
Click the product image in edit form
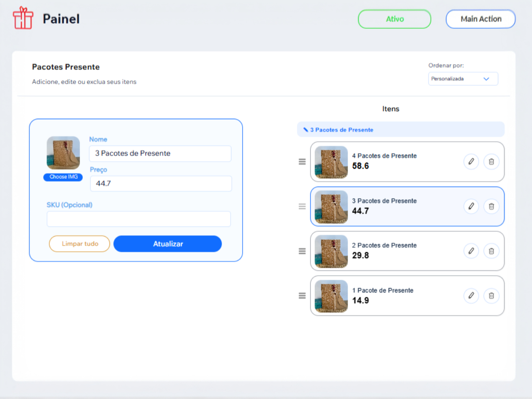pyautogui.click(x=63, y=153)
